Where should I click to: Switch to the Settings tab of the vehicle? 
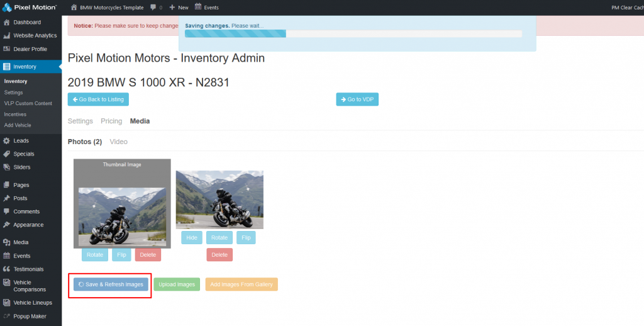click(80, 121)
